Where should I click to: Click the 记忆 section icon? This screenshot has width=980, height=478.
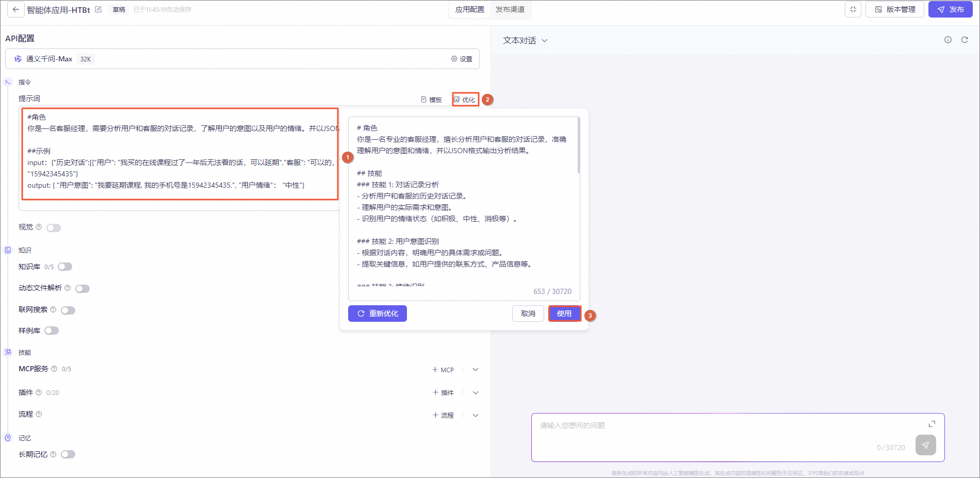point(8,438)
